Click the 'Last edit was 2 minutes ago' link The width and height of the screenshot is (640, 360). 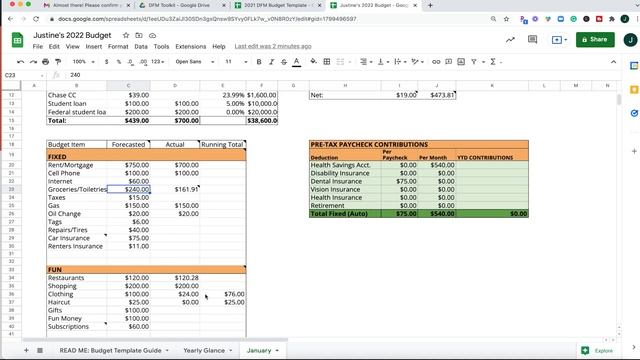tap(273, 47)
